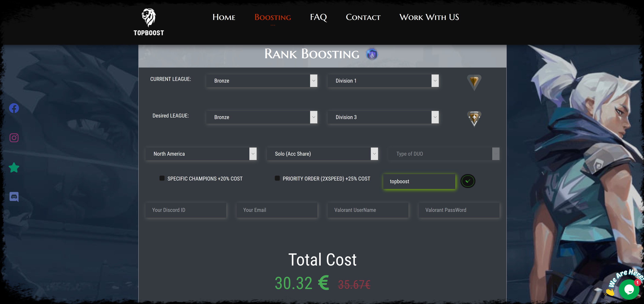This screenshot has width=644, height=304.
Task: Click the green 30.32 € total price
Action: pyautogui.click(x=302, y=283)
